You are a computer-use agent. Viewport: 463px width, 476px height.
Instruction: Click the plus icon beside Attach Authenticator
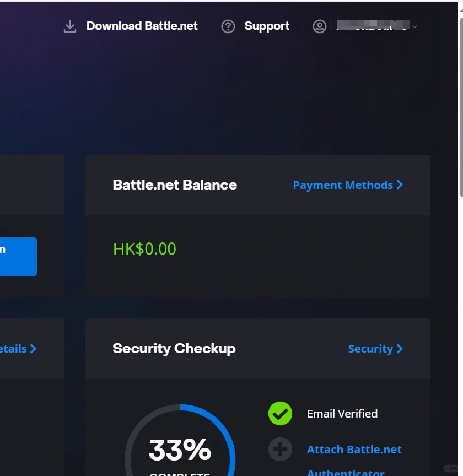pos(280,450)
